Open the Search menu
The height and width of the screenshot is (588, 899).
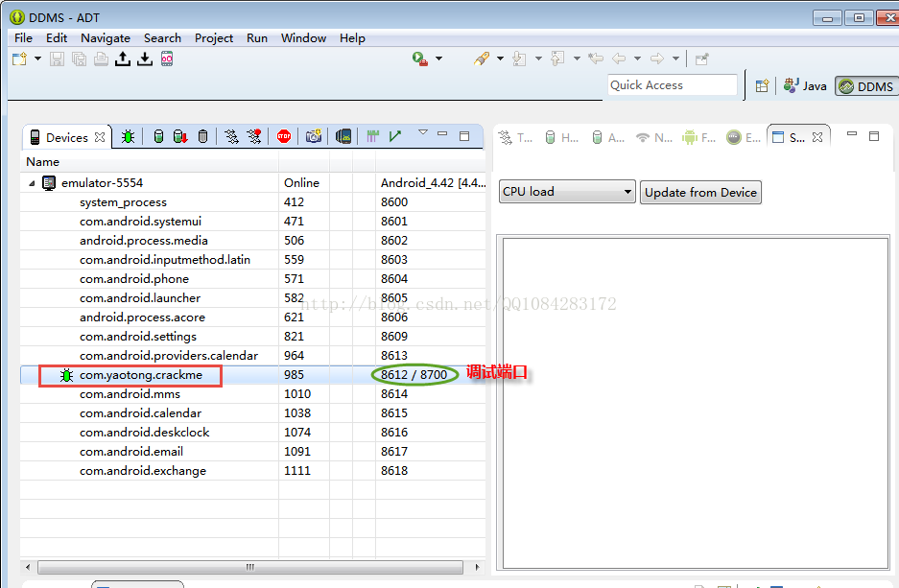click(162, 37)
